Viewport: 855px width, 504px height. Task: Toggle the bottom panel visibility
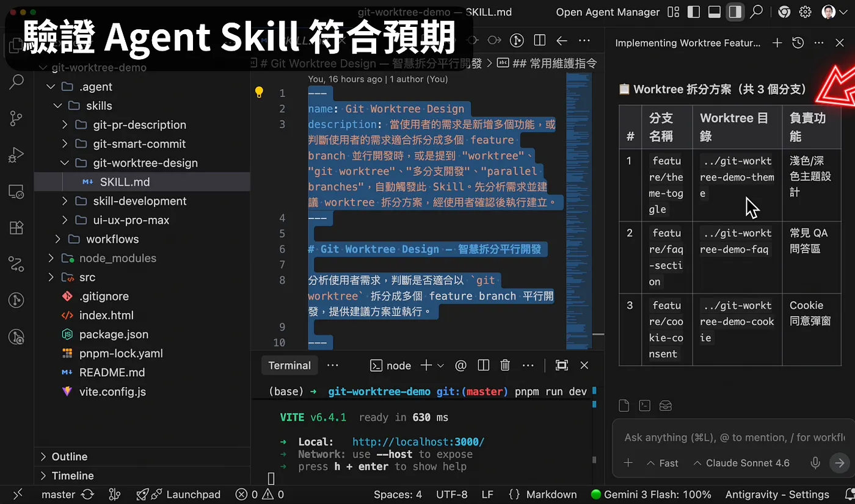tap(714, 12)
